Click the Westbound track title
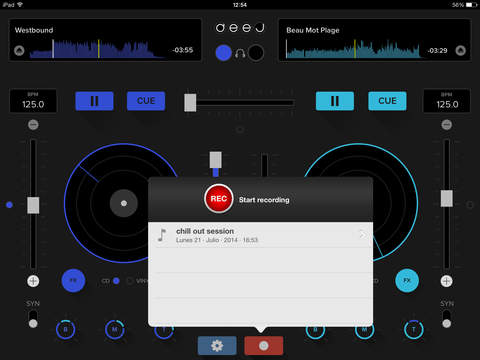Image resolution: width=480 pixels, height=360 pixels. coord(34,30)
